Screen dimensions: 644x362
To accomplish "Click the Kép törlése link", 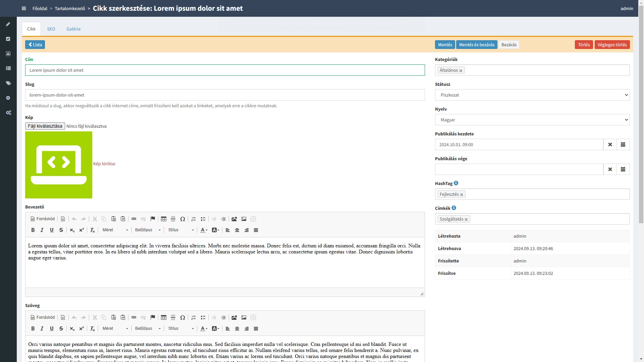I will coord(104,164).
